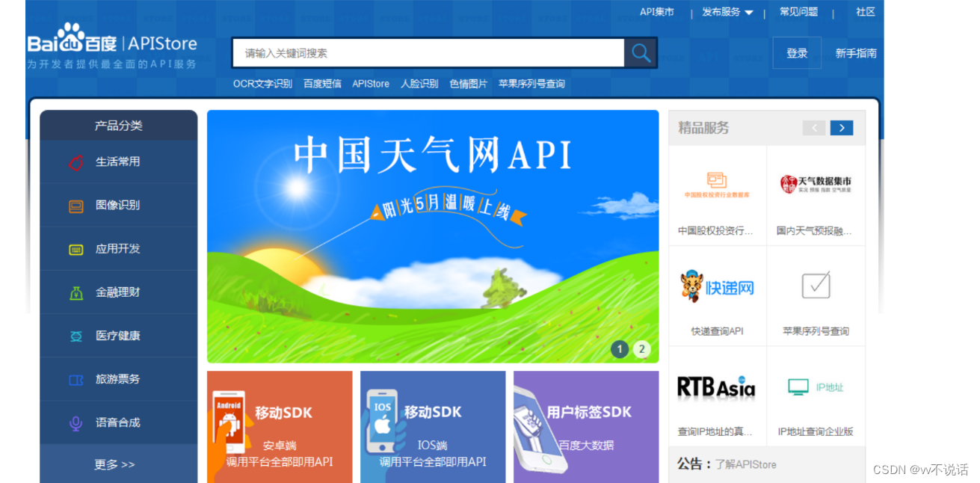Select carousel indicator dot 2

click(x=641, y=348)
